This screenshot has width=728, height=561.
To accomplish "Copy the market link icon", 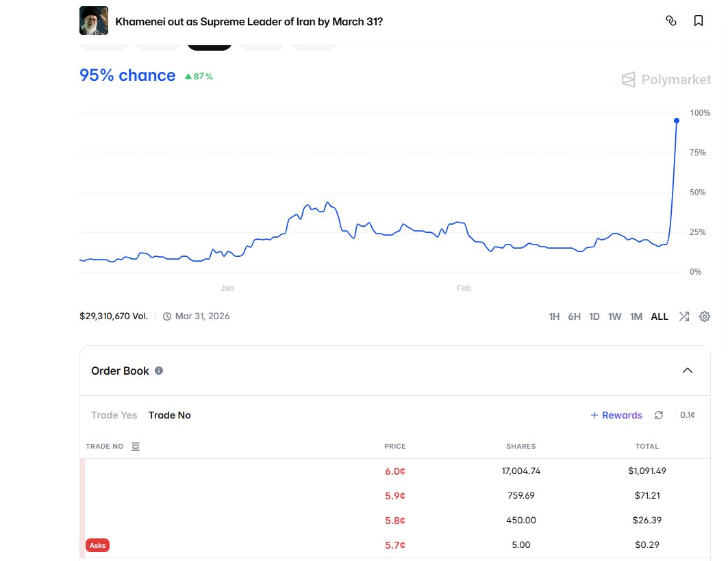I will point(671,21).
